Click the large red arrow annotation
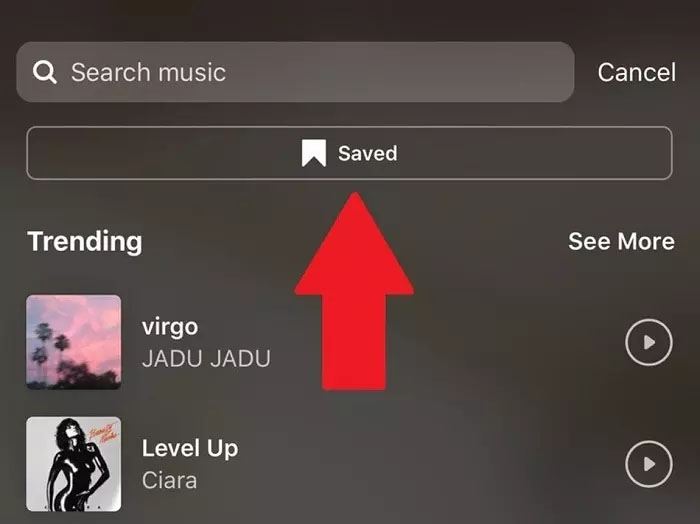The width and height of the screenshot is (700, 524). (354, 291)
